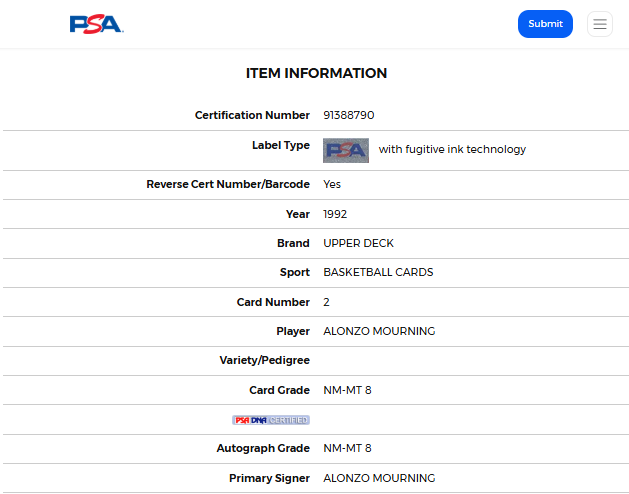Click the Reverse Cert Number/Barcode label
The height and width of the screenshot is (494, 629).
pos(228,185)
